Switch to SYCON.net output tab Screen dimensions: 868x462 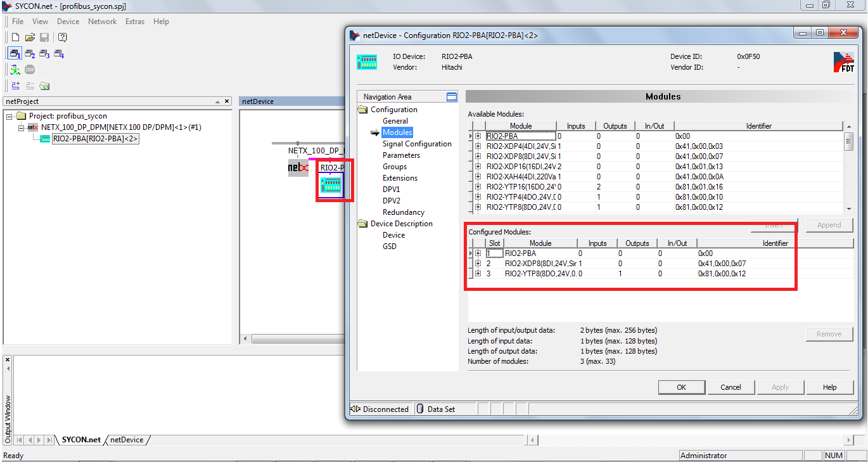click(x=81, y=440)
